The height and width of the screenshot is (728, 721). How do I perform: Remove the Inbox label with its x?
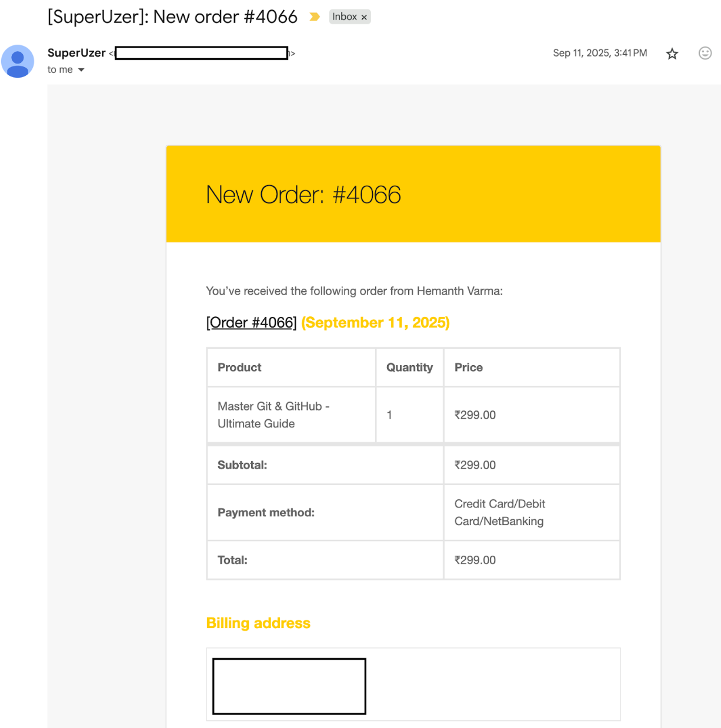[x=364, y=18]
